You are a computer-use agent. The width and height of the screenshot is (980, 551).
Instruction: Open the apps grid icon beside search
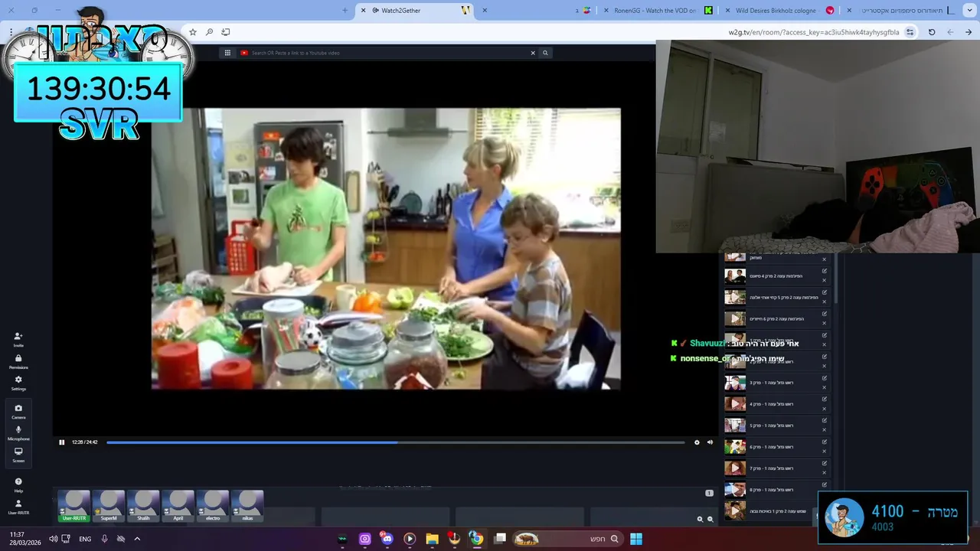pos(227,53)
